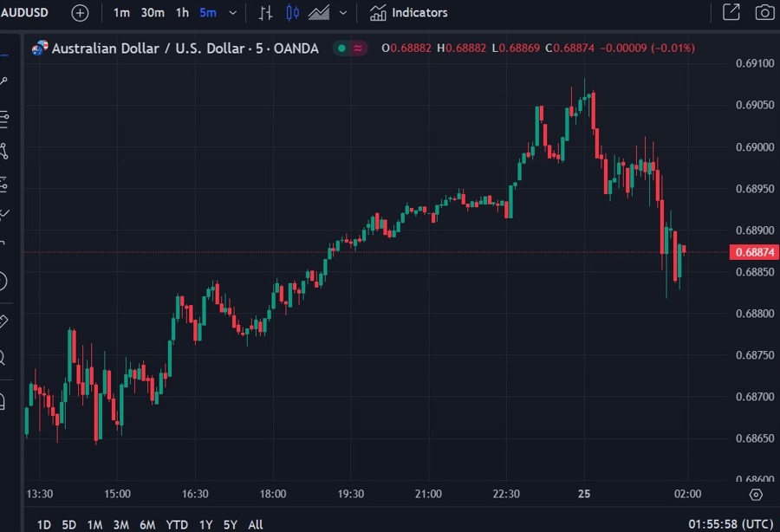Select the ruler measure tool
780x532 pixels.
point(3,321)
